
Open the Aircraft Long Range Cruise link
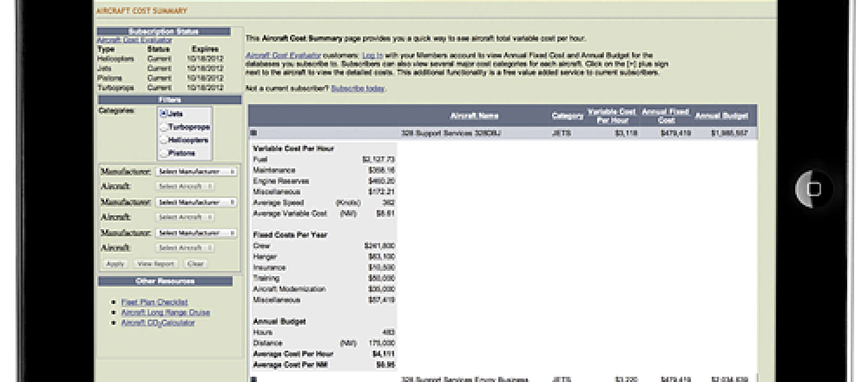tap(165, 313)
